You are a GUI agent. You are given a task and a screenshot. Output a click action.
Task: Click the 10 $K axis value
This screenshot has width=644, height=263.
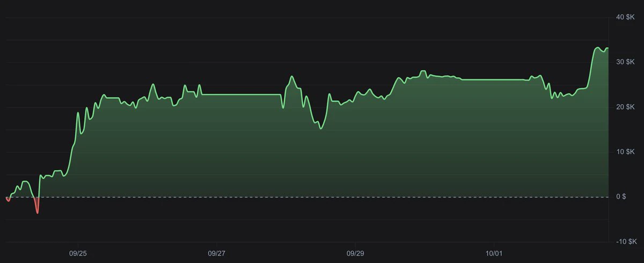click(x=624, y=152)
